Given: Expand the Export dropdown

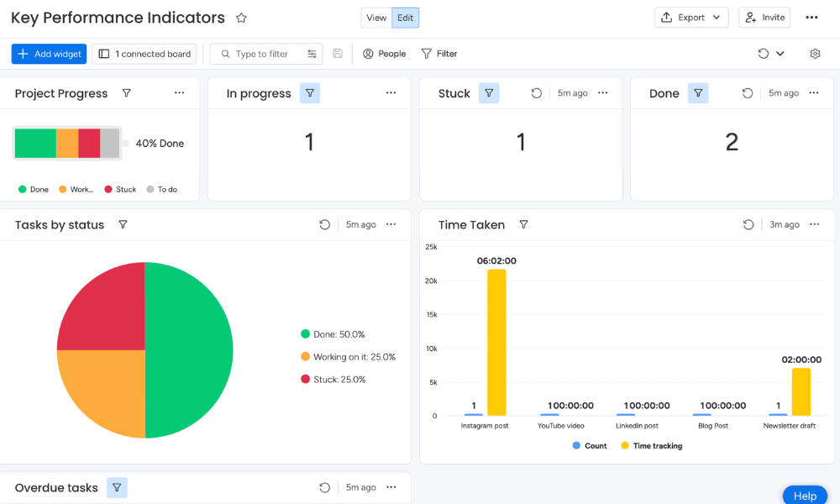Looking at the screenshot, I should [x=691, y=18].
